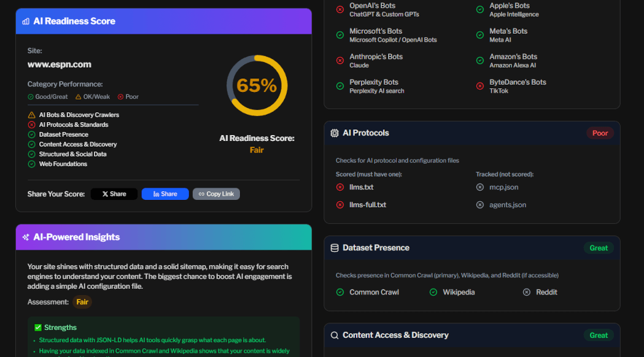The width and height of the screenshot is (644, 357).
Task: Click the sparkle icon on AI-Powered Insights header
Action: tap(25, 237)
